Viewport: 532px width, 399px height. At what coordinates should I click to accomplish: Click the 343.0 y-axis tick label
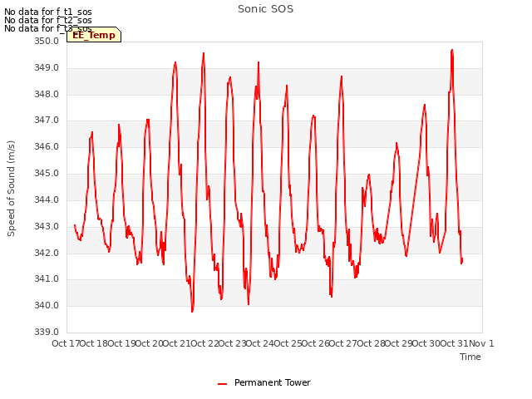[x=47, y=226]
